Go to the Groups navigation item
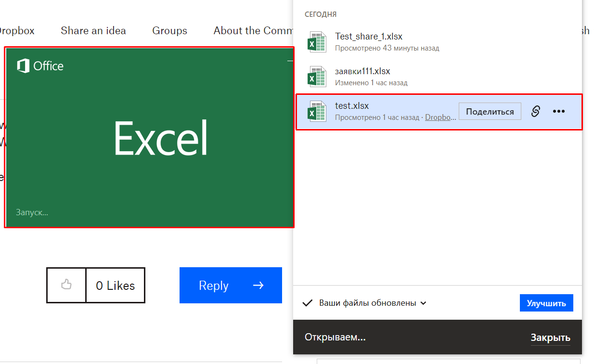This screenshot has height=364, width=594. point(169,31)
